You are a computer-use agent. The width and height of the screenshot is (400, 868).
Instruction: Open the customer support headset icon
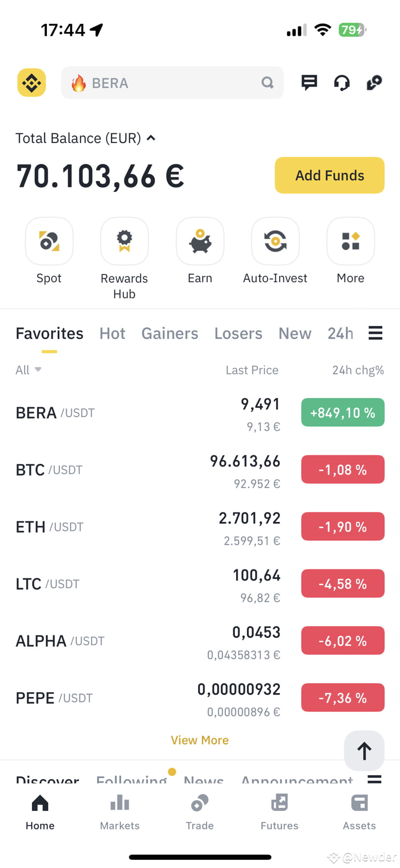click(x=342, y=83)
